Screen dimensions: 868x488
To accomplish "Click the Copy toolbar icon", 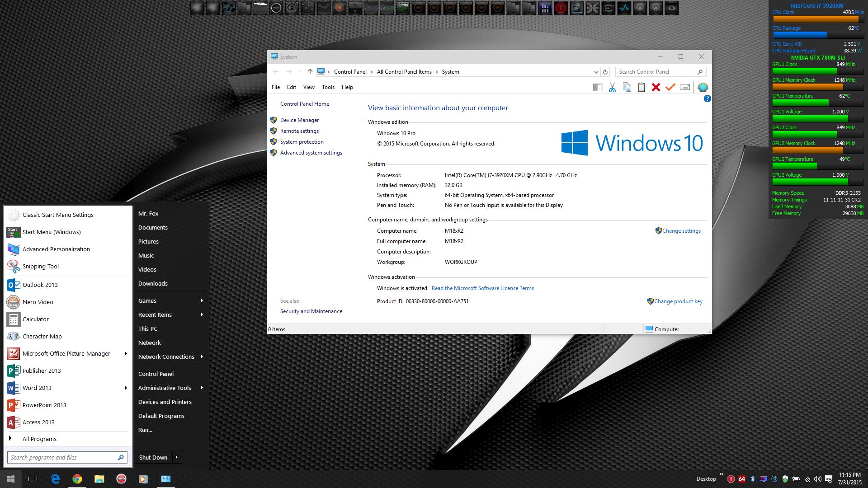I will click(627, 88).
